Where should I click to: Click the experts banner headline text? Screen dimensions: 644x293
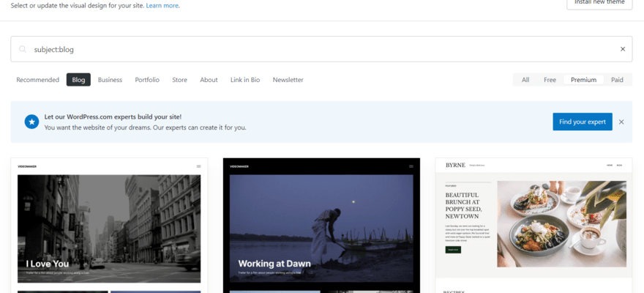coord(113,116)
